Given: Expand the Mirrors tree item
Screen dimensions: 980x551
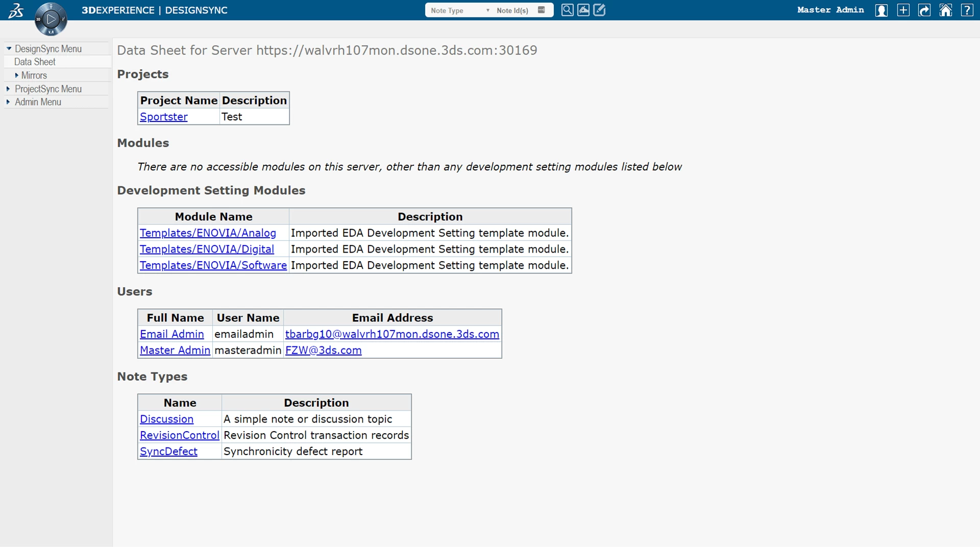Looking at the screenshot, I should coord(17,75).
